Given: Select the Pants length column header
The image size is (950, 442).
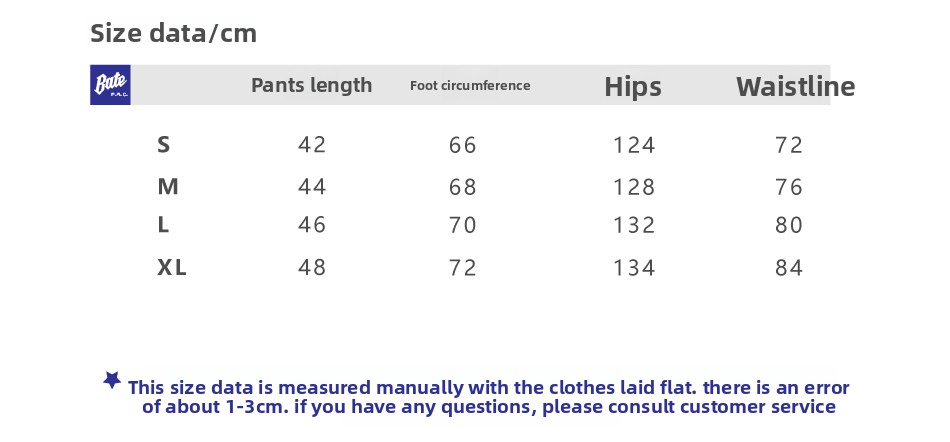Looking at the screenshot, I should pyautogui.click(x=311, y=86).
